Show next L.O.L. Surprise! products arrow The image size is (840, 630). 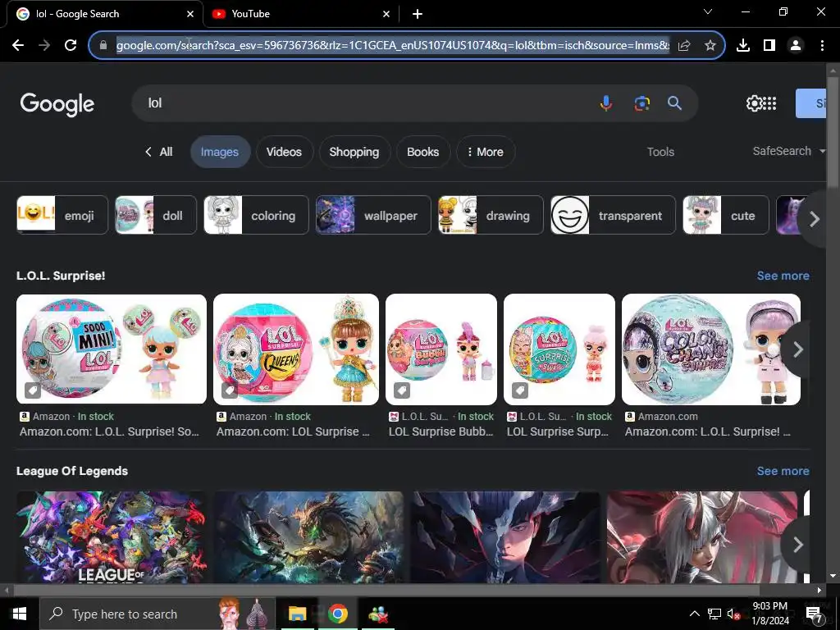tap(797, 349)
